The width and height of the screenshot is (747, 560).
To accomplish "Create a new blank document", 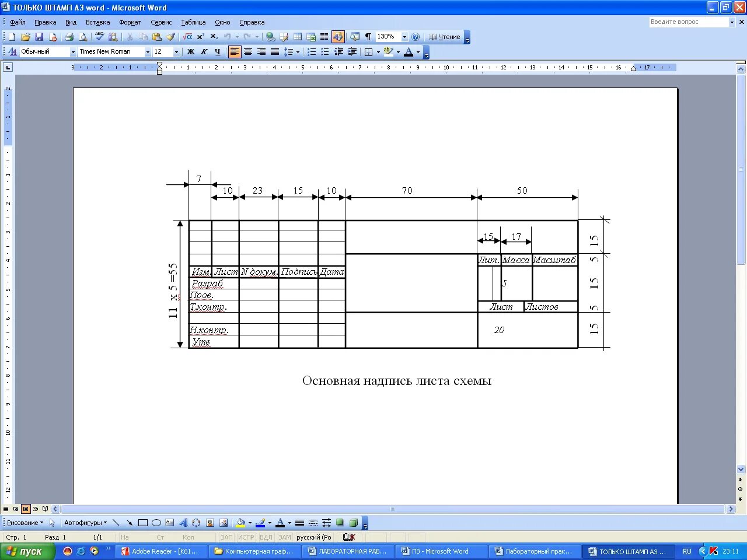I will [x=12, y=37].
